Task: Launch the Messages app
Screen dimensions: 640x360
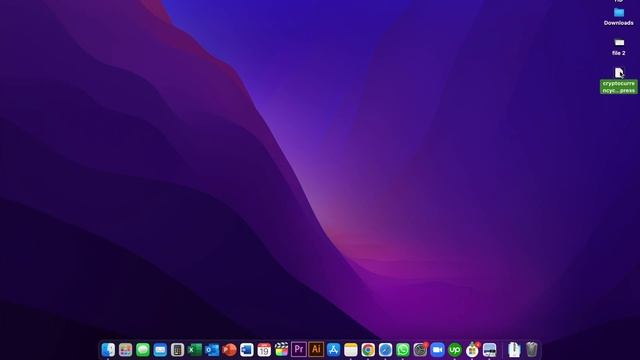Action: (x=143, y=350)
